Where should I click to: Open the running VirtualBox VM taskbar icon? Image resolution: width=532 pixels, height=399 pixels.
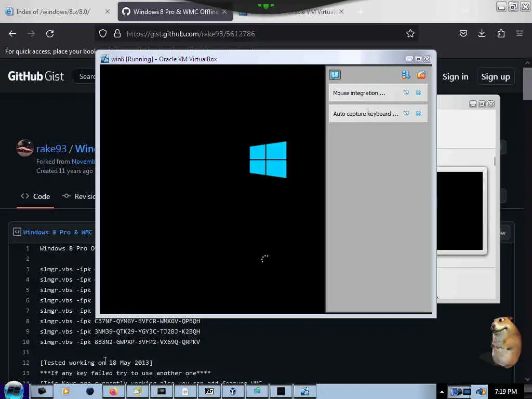[x=305, y=392]
